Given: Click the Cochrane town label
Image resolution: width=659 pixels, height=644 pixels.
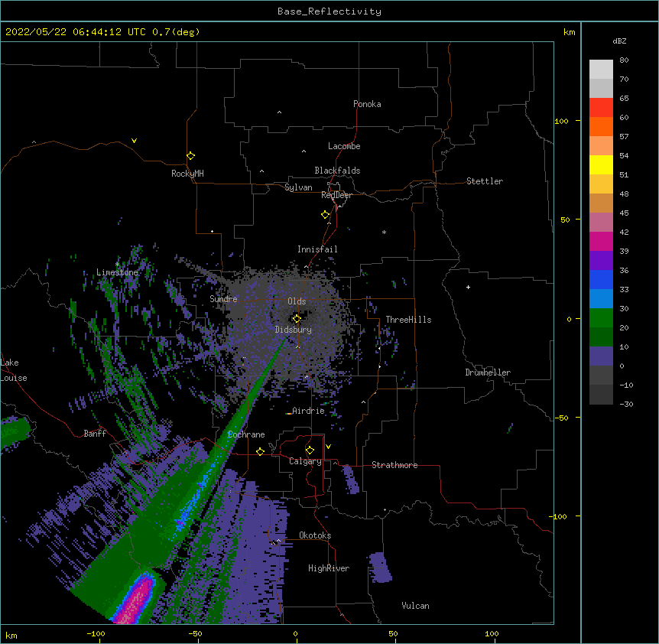Looking at the screenshot, I should (x=246, y=434).
